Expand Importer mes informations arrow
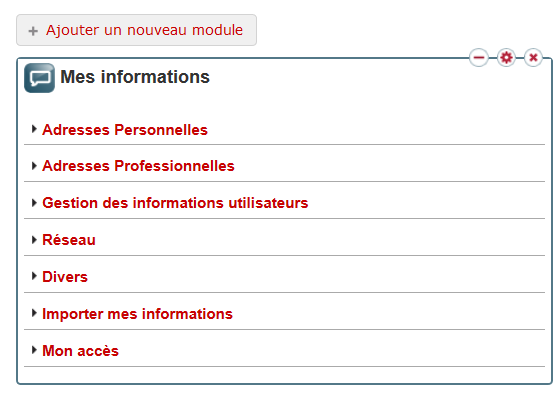The image size is (560, 416). click(34, 313)
